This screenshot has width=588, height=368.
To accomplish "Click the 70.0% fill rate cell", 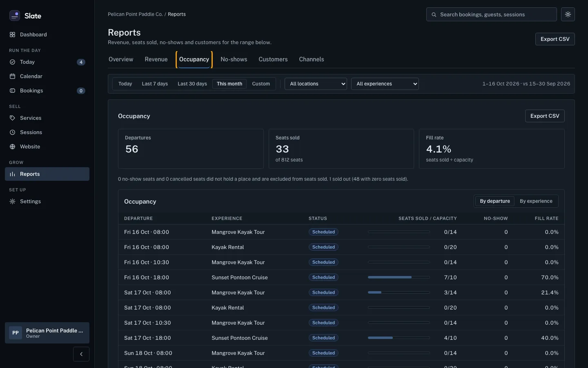I will 550,278.
